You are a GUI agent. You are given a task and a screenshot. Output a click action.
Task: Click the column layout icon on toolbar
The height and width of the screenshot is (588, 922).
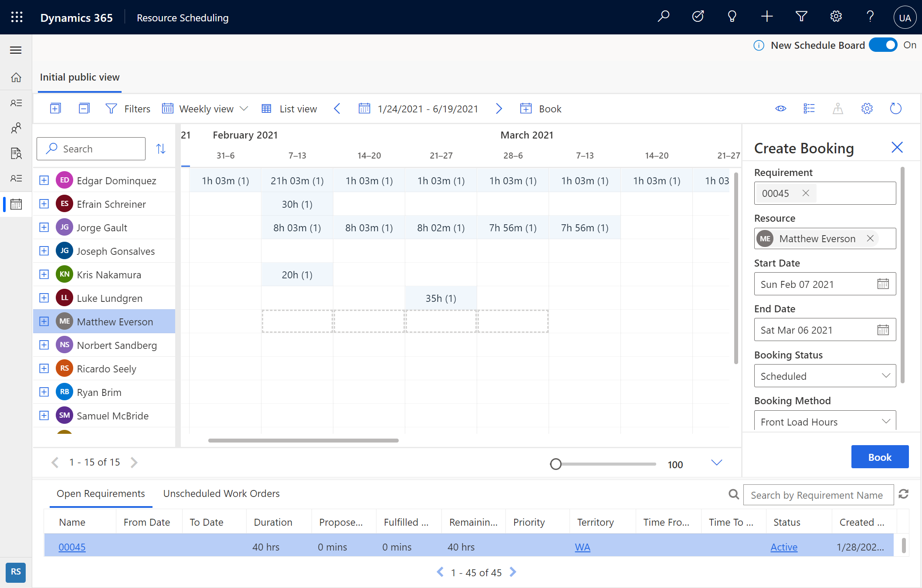point(809,109)
